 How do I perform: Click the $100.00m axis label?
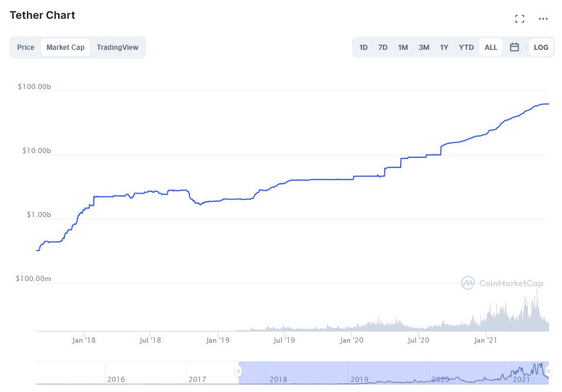(33, 278)
